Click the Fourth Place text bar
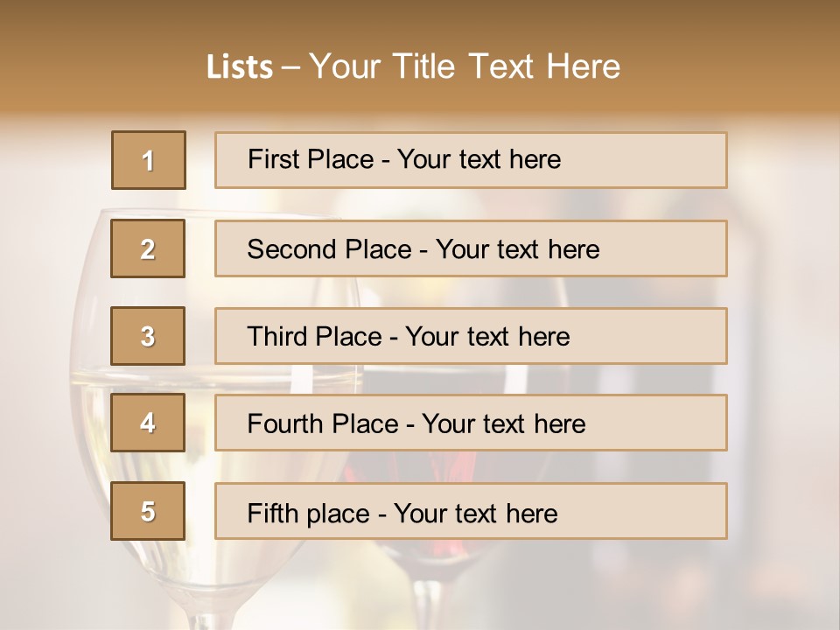The width and height of the screenshot is (840, 630). click(471, 423)
